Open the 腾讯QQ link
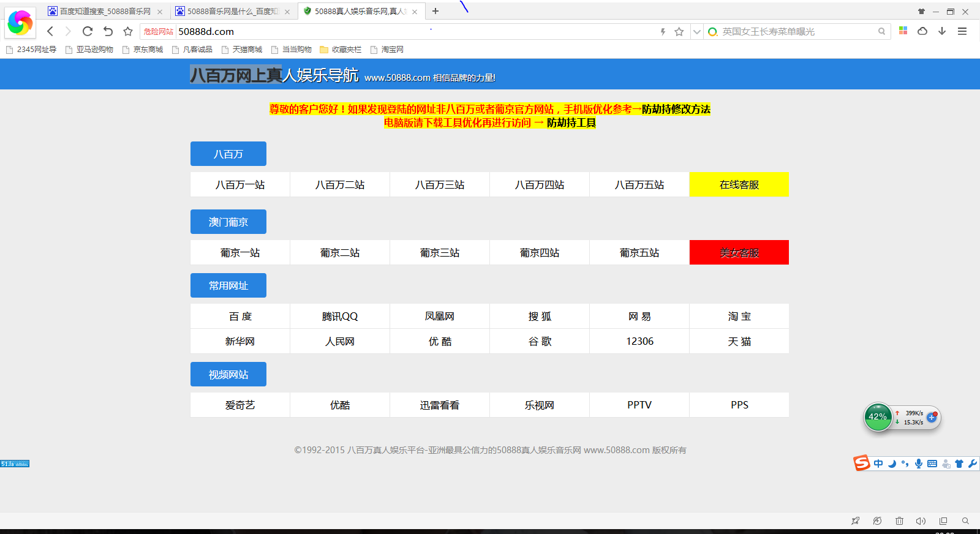Screen dimensions: 980x534 (340, 316)
